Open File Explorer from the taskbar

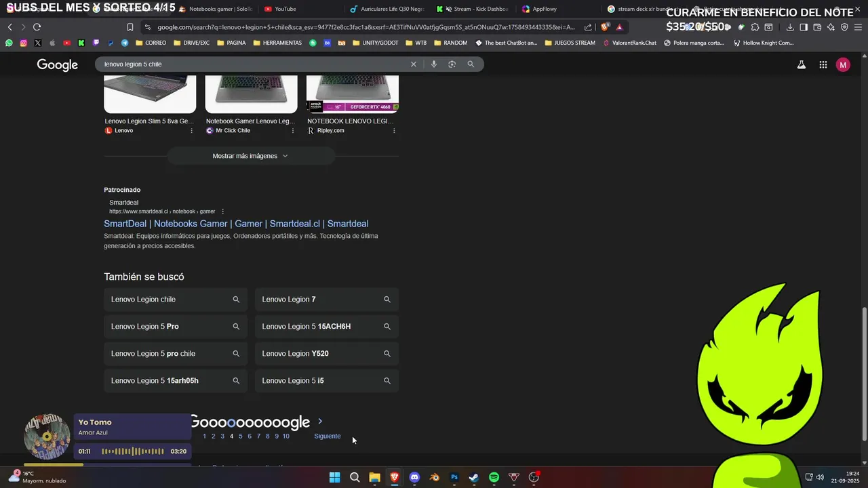pos(374,477)
